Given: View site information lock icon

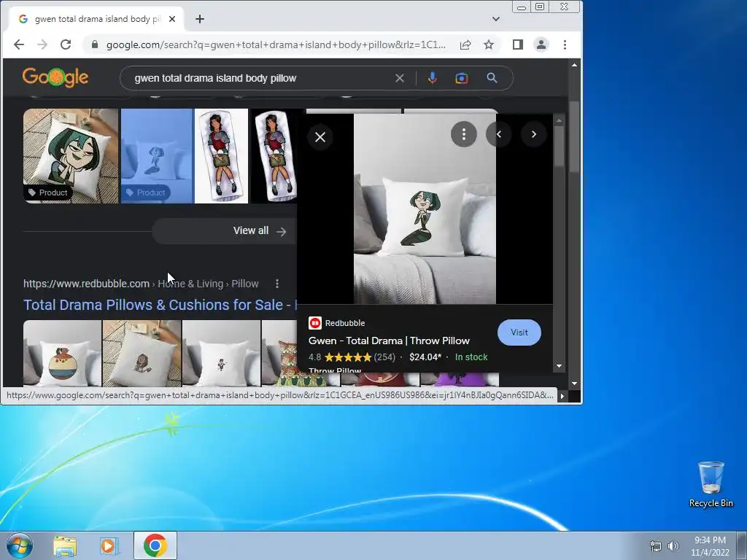Looking at the screenshot, I should 95,44.
